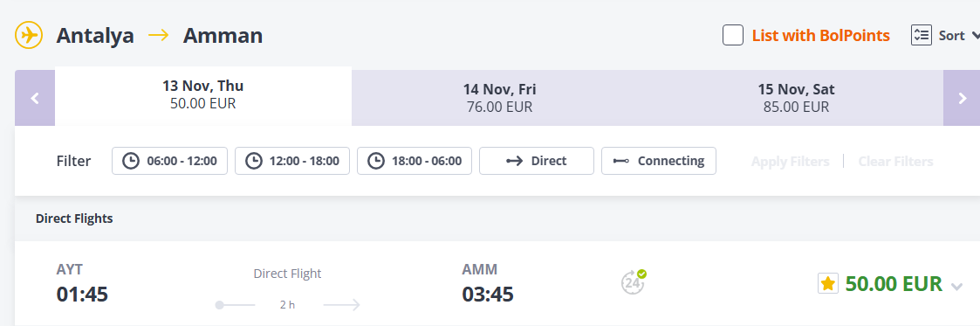Click the Clear Filters link
980x326 pixels.
(895, 162)
